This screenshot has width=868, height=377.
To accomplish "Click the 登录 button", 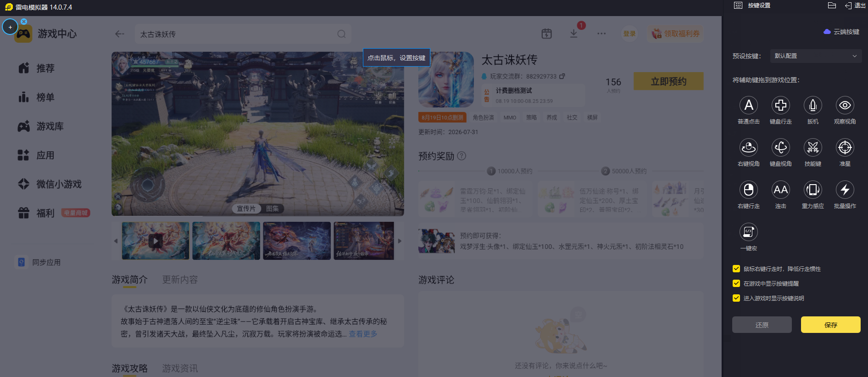I will point(629,34).
